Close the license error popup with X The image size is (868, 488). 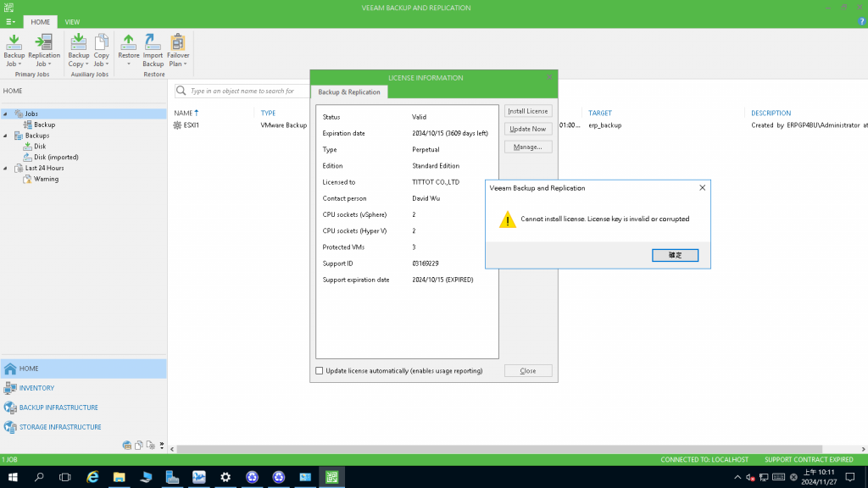pyautogui.click(x=702, y=188)
